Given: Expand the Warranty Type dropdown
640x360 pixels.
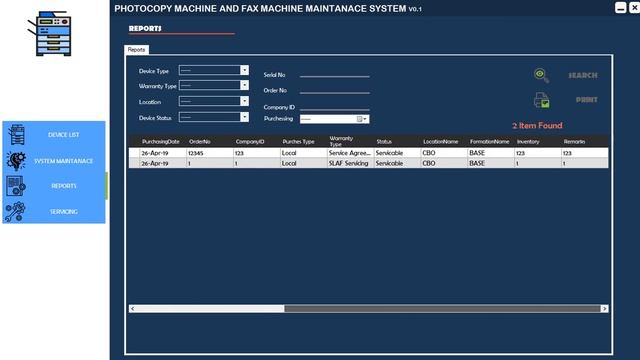Looking at the screenshot, I should [244, 85].
